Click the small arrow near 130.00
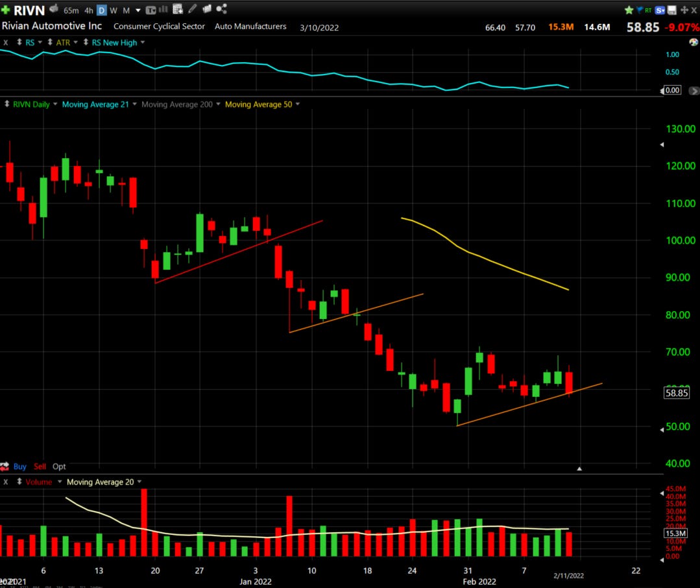700x588 pixels. click(x=662, y=145)
